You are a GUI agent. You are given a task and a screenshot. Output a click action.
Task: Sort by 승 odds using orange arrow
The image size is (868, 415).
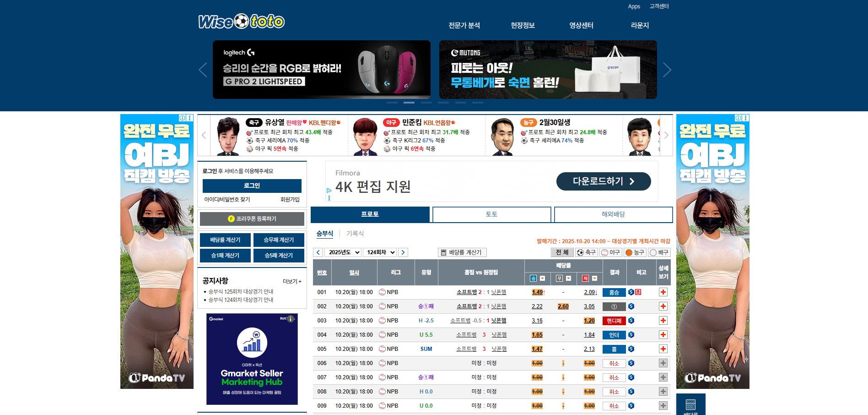point(542,278)
